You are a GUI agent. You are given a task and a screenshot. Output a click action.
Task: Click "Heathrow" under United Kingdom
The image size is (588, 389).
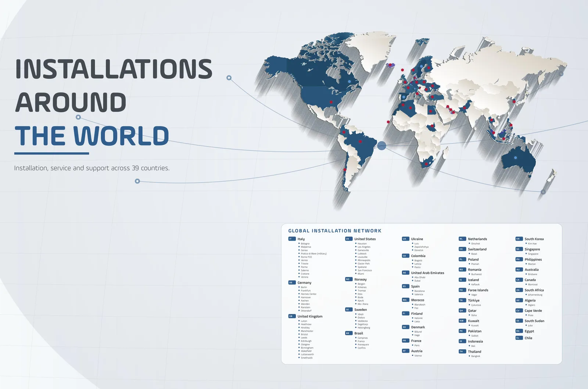(306, 324)
